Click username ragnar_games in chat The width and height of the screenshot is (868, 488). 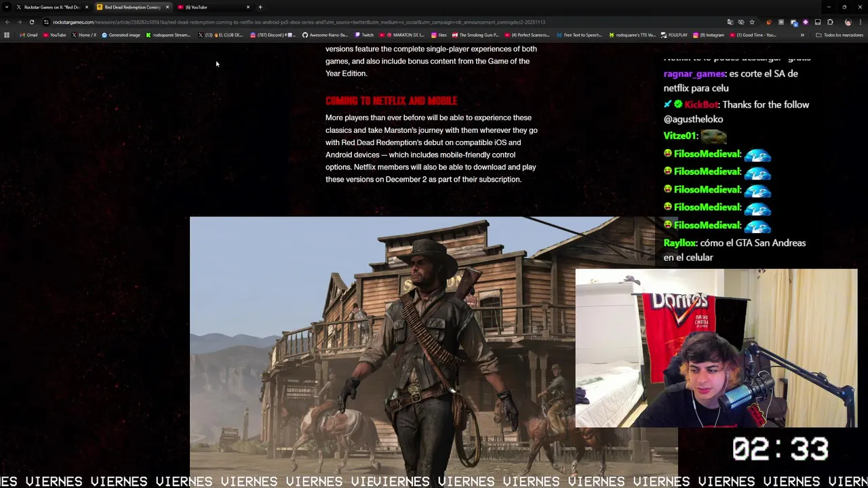[x=694, y=73]
